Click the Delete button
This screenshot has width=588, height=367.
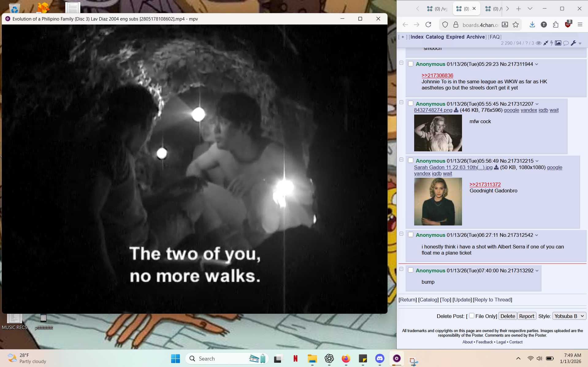pyautogui.click(x=508, y=316)
